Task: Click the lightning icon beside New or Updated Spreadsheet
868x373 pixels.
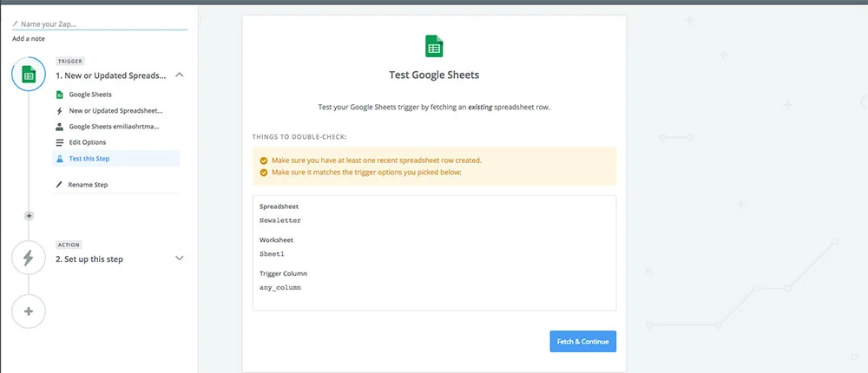Action: [60, 111]
